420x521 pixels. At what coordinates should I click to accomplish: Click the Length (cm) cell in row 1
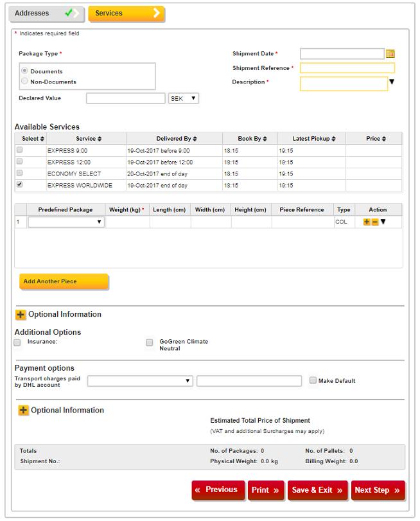click(x=170, y=222)
